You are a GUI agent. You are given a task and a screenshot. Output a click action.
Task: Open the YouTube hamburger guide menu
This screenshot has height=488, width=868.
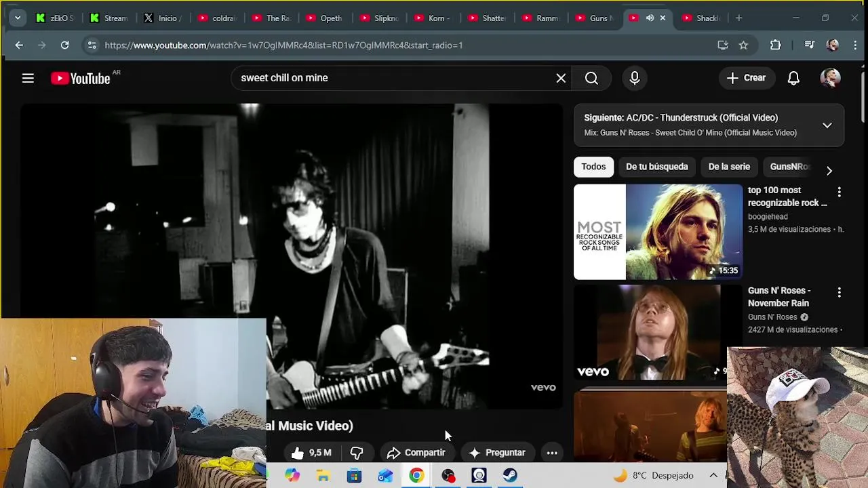pos(28,78)
